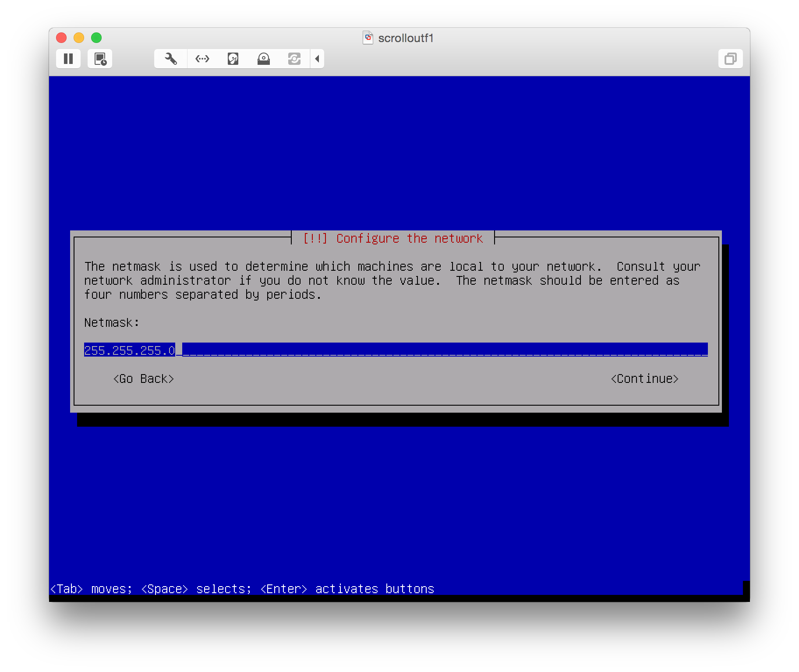
Task: Close the scrolloutf1 window
Action: [61, 38]
